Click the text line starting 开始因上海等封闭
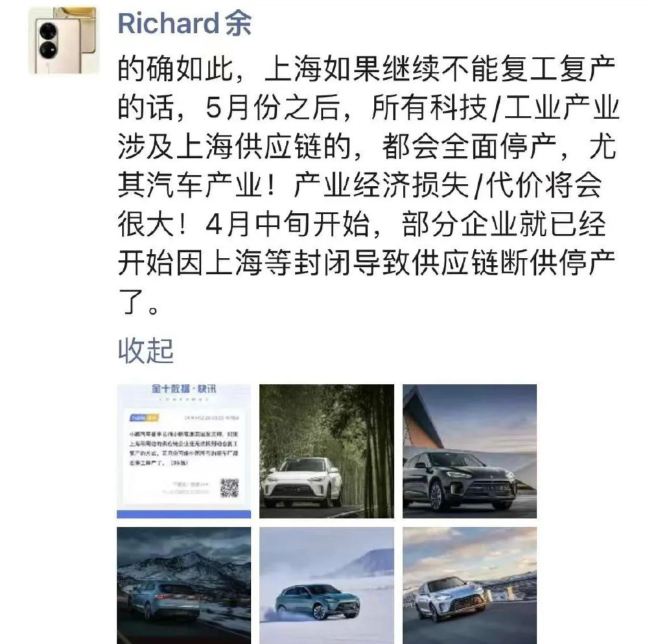The height and width of the screenshot is (644, 654). (367, 263)
